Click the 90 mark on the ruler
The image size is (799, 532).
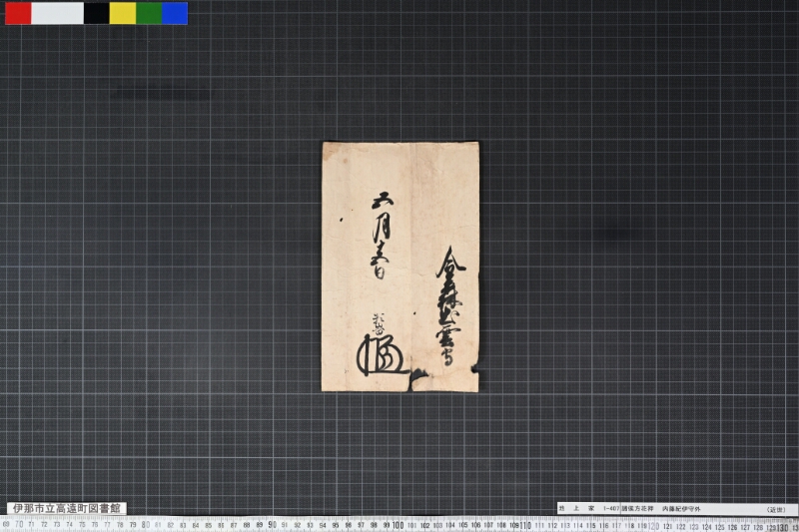point(272,524)
